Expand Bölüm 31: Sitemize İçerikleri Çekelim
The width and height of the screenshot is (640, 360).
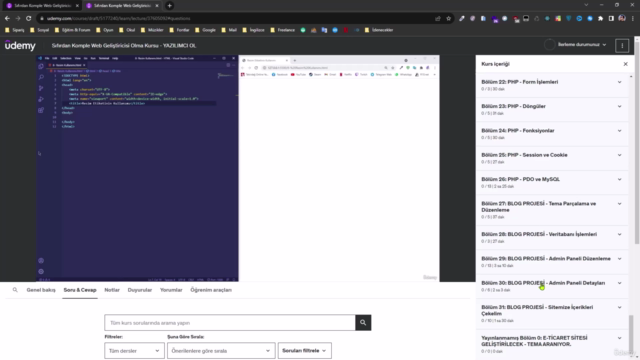click(552, 313)
